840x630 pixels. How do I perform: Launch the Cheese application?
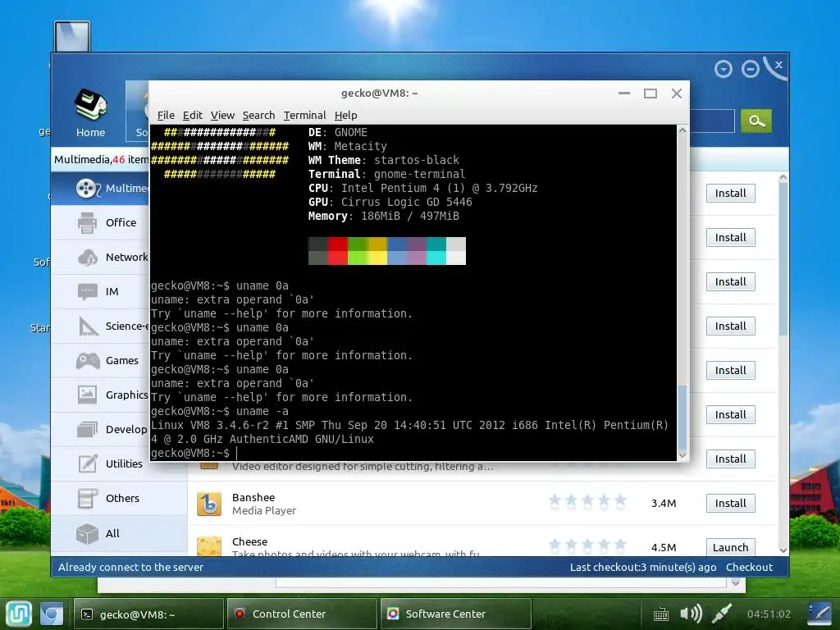[730, 547]
